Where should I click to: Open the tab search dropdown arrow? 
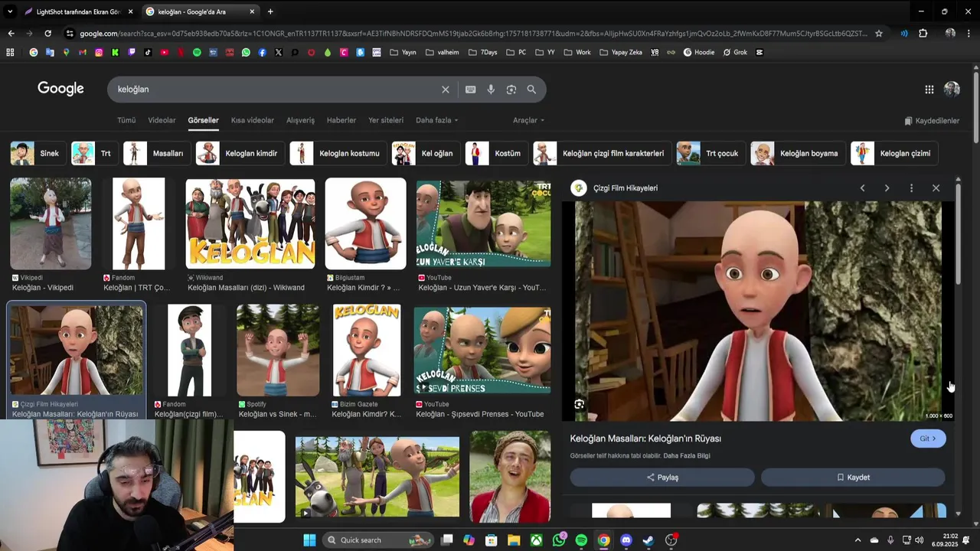pos(10,11)
